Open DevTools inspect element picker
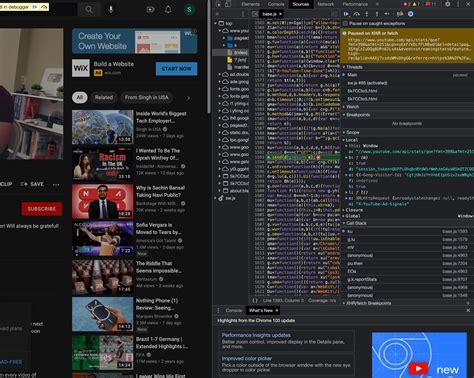 (218, 4)
